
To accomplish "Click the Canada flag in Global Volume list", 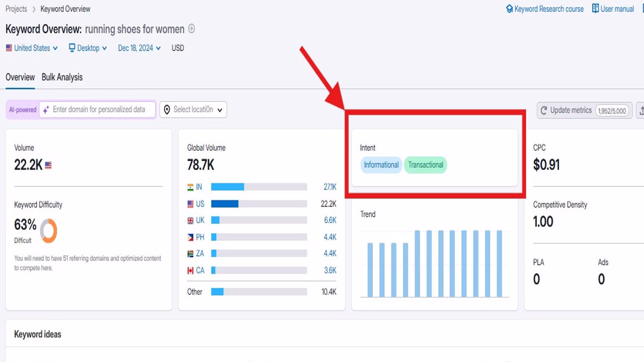I will (190, 270).
